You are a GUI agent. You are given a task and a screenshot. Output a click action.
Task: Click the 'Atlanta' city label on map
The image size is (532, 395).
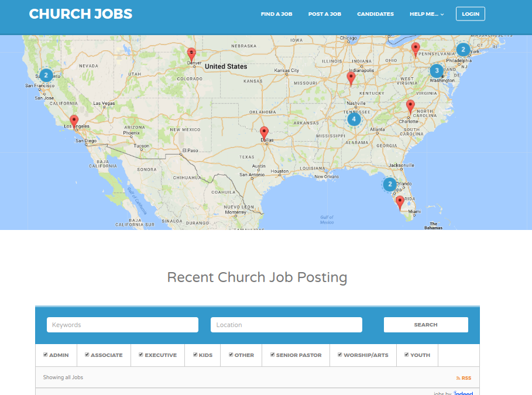coord(377,129)
